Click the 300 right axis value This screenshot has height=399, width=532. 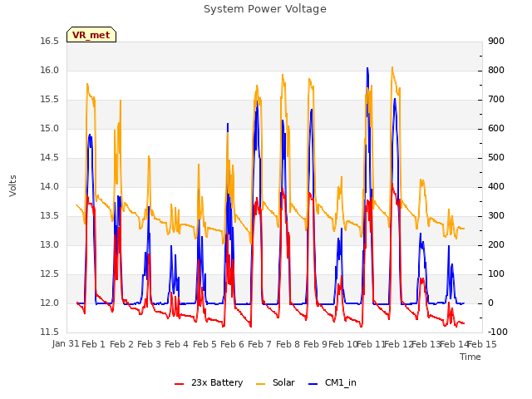496,216
